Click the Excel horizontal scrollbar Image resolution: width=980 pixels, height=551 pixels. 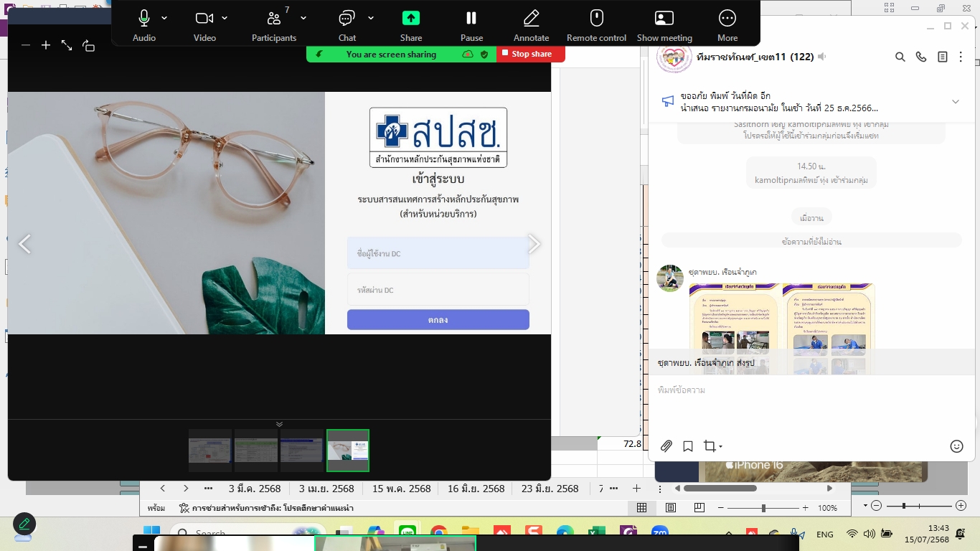[720, 488]
